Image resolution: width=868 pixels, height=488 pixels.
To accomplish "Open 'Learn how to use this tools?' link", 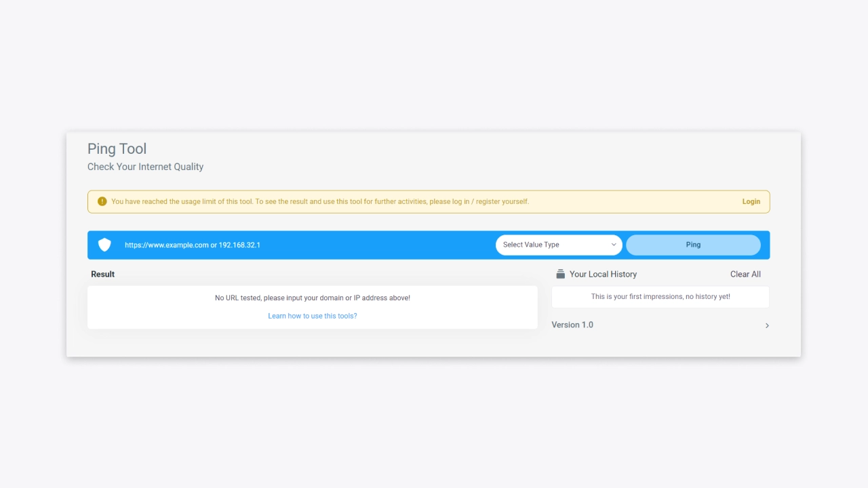I will pyautogui.click(x=312, y=316).
